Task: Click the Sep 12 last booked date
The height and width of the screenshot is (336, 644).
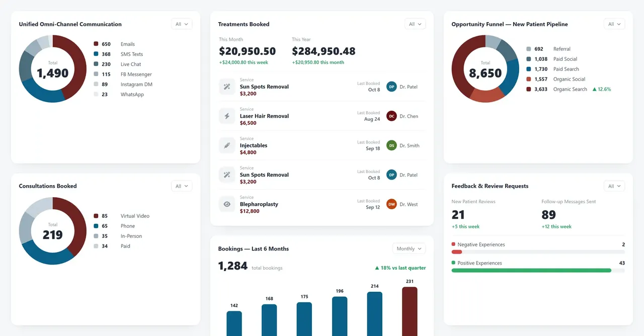Action: [373, 207]
